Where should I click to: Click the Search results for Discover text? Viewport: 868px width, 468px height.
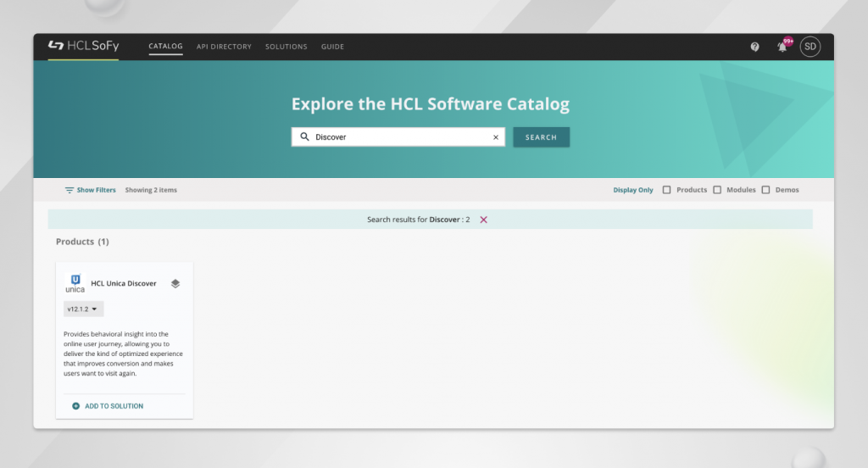pos(418,220)
